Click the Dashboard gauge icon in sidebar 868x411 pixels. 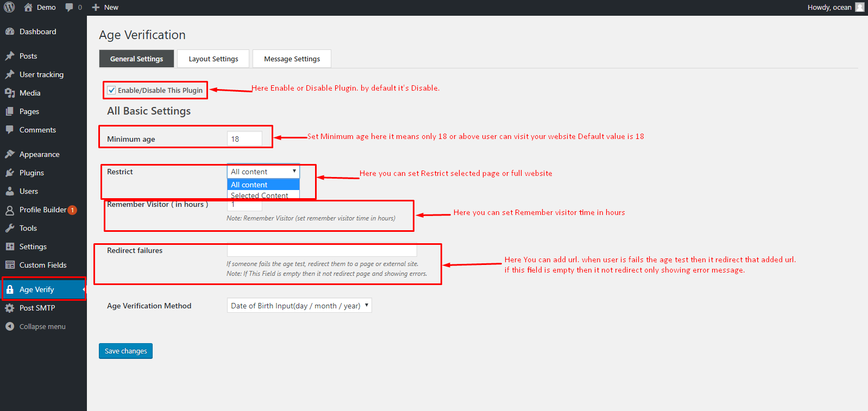point(10,31)
